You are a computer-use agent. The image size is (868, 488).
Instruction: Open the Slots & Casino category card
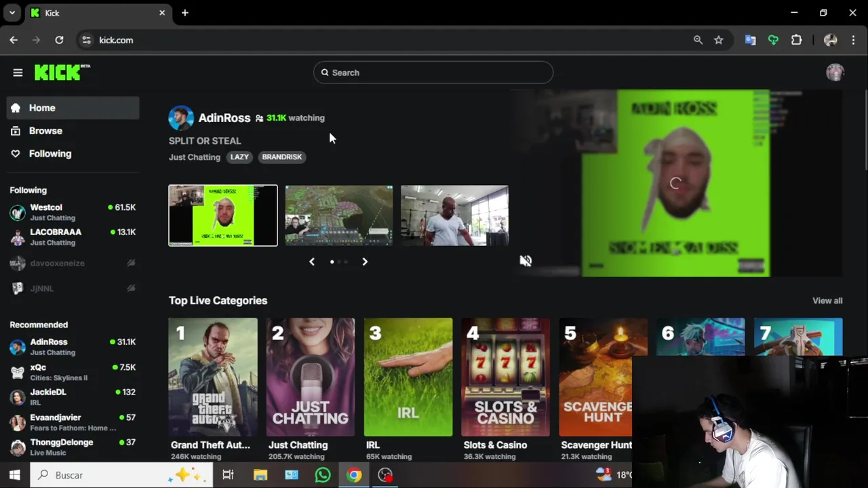[506, 377]
